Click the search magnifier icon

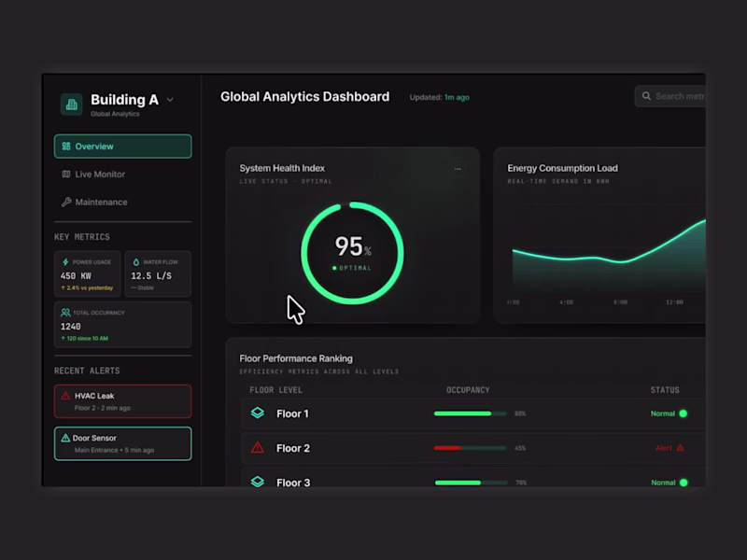coord(646,96)
